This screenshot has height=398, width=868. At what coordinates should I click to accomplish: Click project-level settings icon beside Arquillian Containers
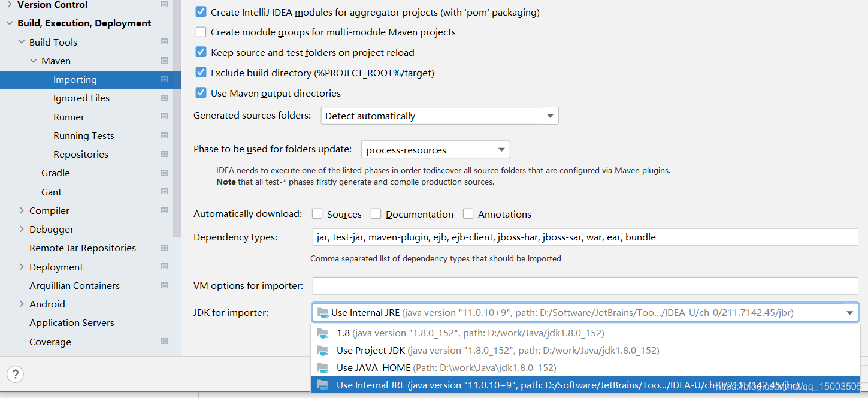point(164,285)
